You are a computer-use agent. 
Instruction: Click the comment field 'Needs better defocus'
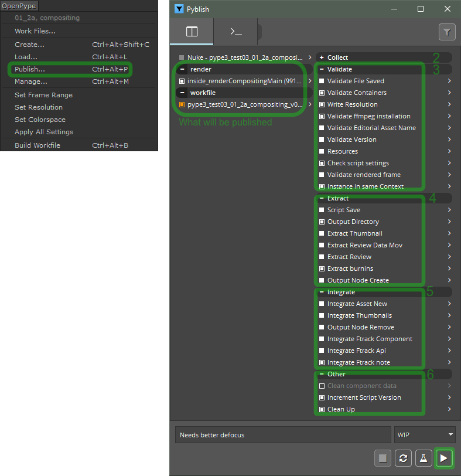pyautogui.click(x=283, y=435)
